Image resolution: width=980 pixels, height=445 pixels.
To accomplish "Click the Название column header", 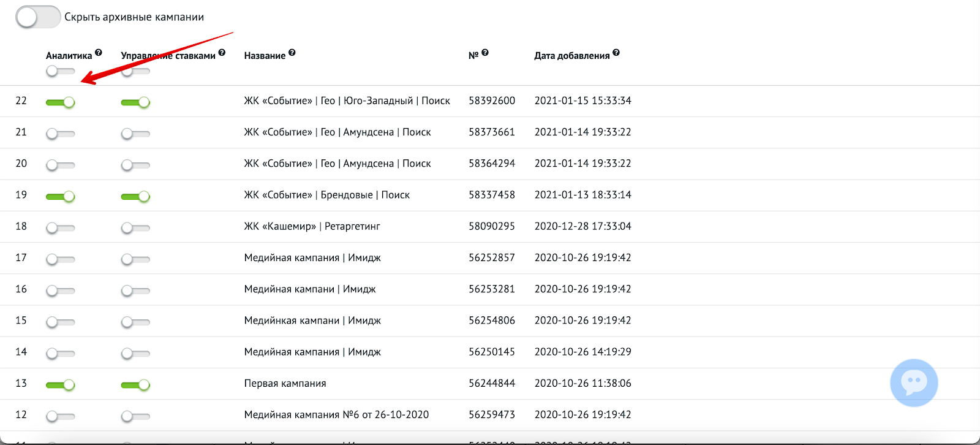I will click(x=265, y=56).
